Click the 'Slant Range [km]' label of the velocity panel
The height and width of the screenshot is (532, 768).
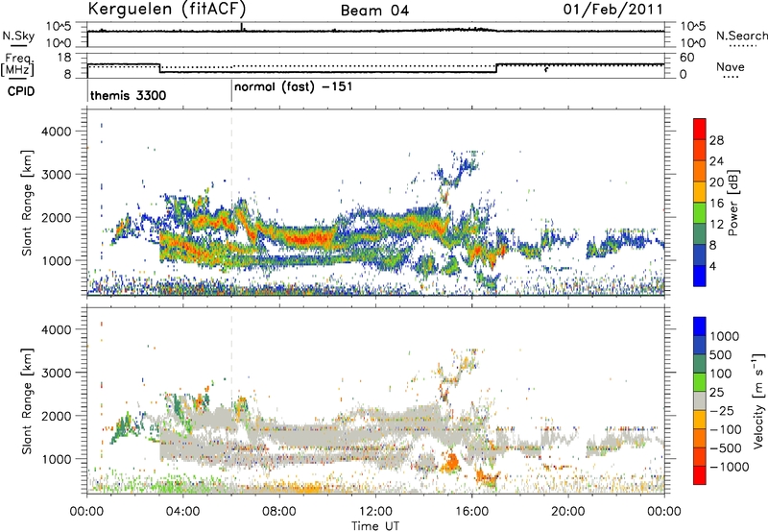point(27,401)
